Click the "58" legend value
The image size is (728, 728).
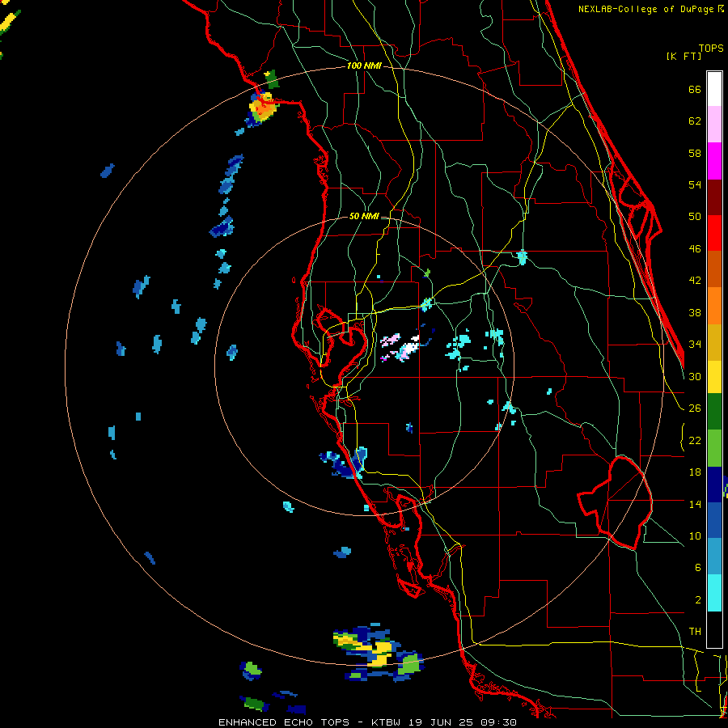pyautogui.click(x=695, y=153)
